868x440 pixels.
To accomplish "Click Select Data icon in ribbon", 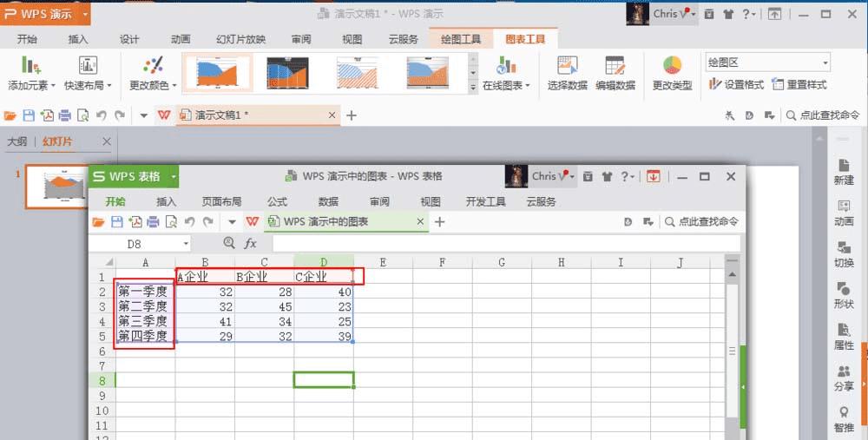I will click(567, 65).
